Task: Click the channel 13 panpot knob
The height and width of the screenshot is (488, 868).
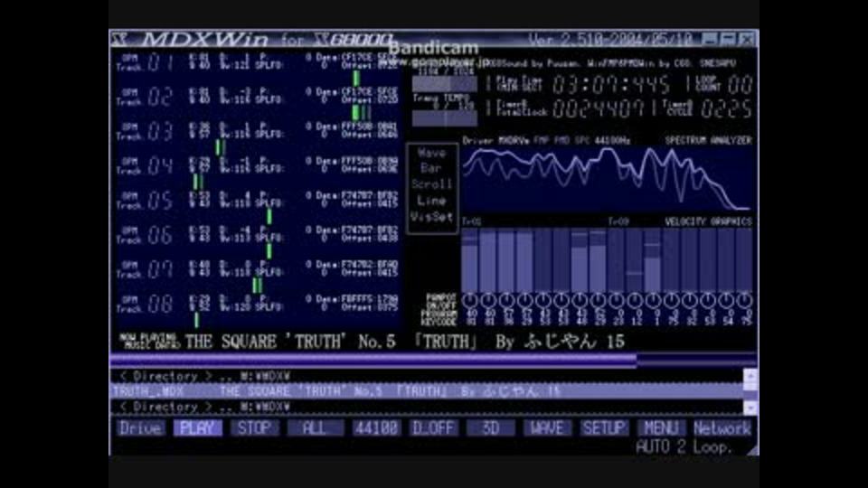Action: point(689,300)
